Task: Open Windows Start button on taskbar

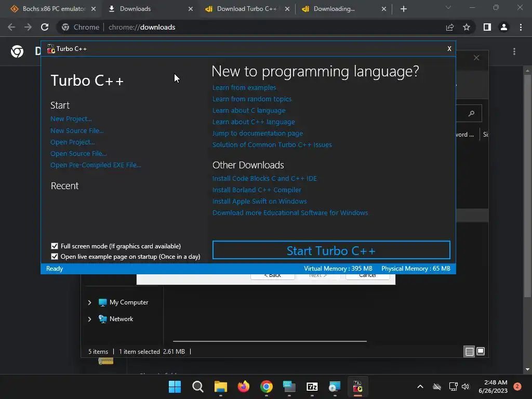Action: point(175,387)
